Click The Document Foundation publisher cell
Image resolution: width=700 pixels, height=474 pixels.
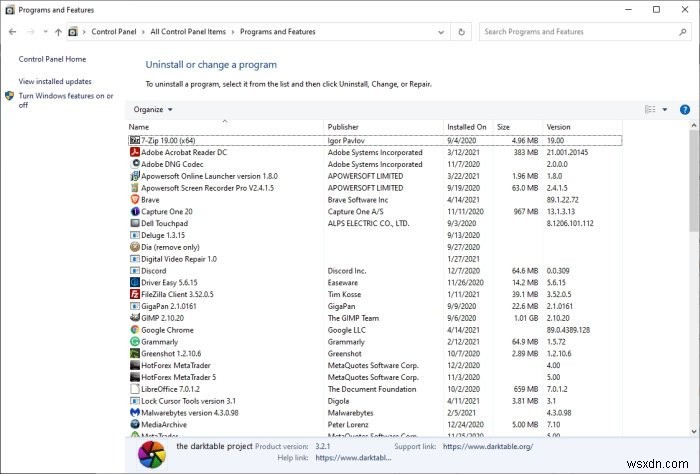point(372,389)
